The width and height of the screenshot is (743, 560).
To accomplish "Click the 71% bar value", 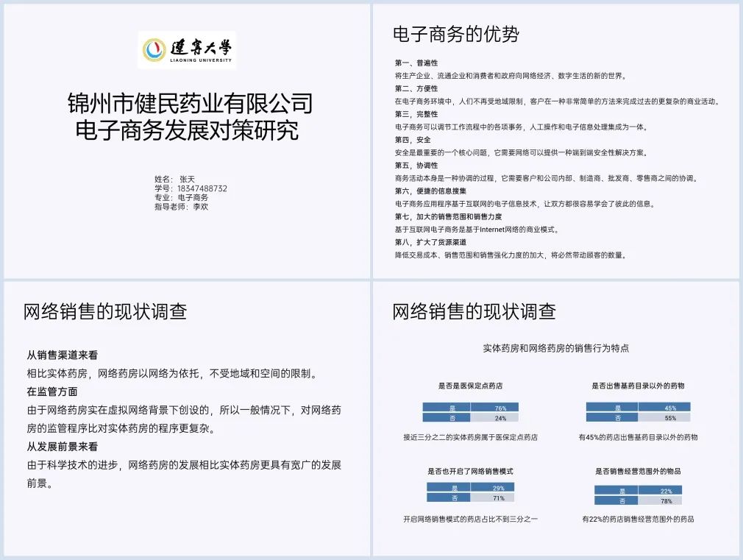I will tap(499, 498).
